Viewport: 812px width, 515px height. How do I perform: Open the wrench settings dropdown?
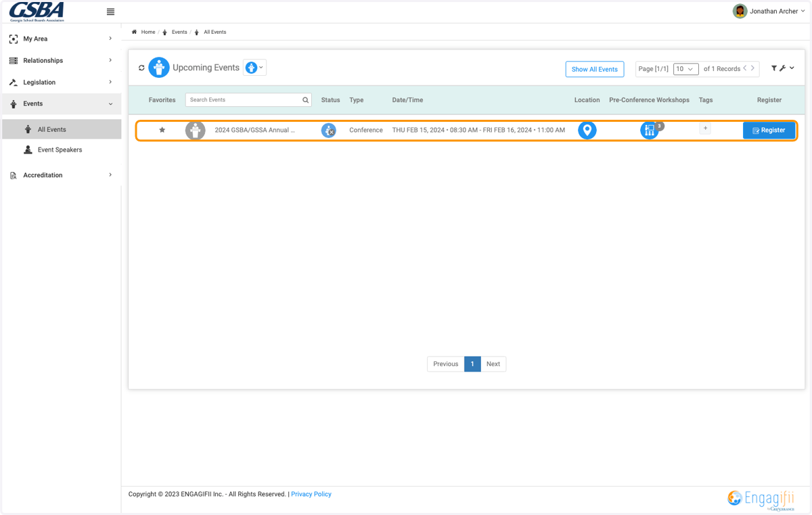786,68
